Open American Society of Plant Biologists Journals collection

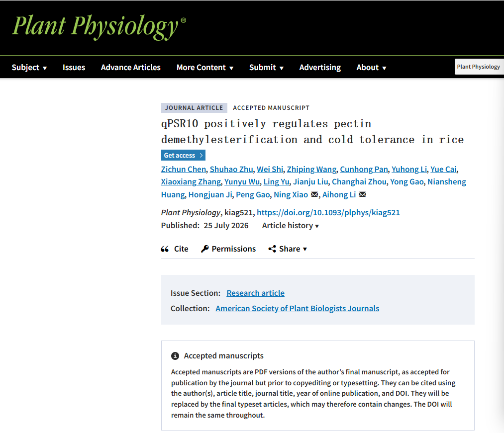[x=298, y=309]
